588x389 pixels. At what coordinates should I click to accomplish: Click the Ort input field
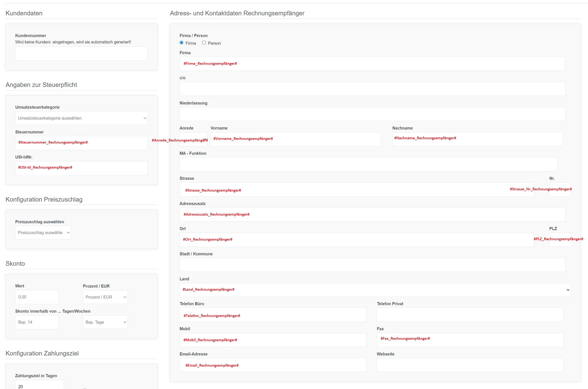pos(357,240)
